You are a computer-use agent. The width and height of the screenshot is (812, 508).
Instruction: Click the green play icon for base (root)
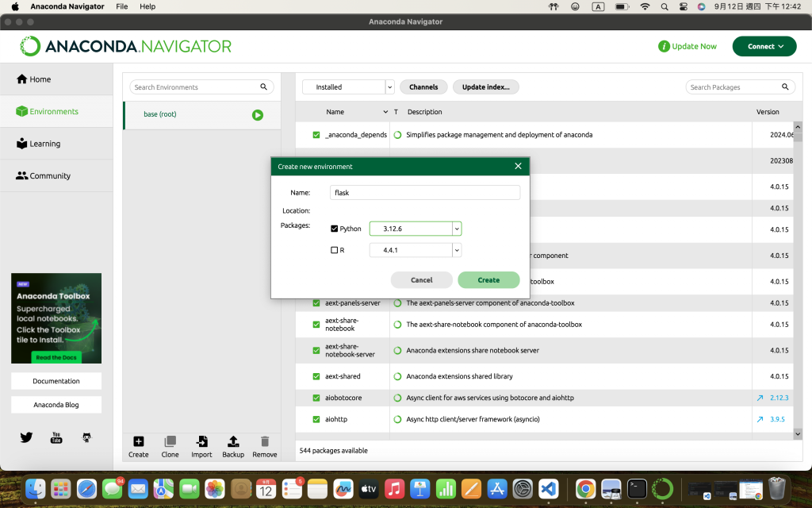pyautogui.click(x=258, y=115)
